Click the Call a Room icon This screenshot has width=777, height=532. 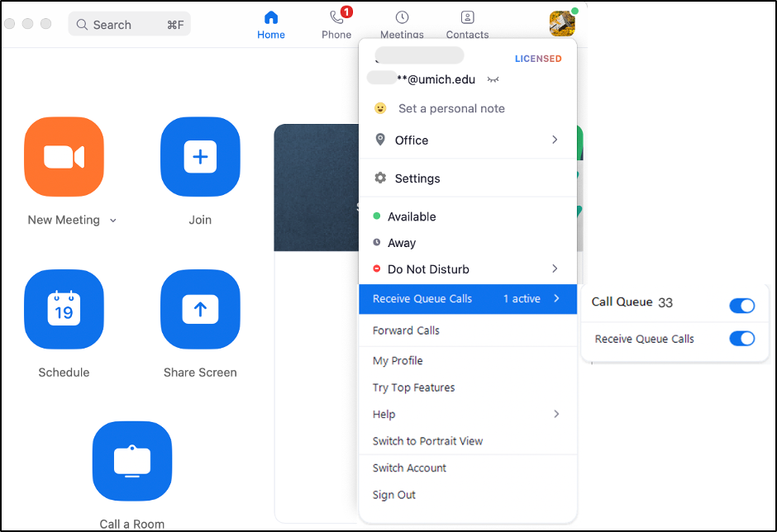132,461
